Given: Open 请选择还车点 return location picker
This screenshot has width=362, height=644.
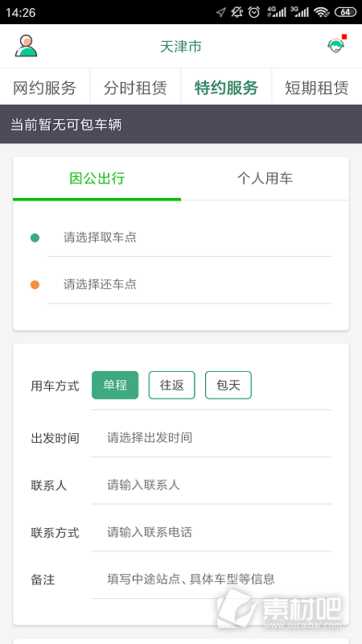Looking at the screenshot, I should (190, 284).
